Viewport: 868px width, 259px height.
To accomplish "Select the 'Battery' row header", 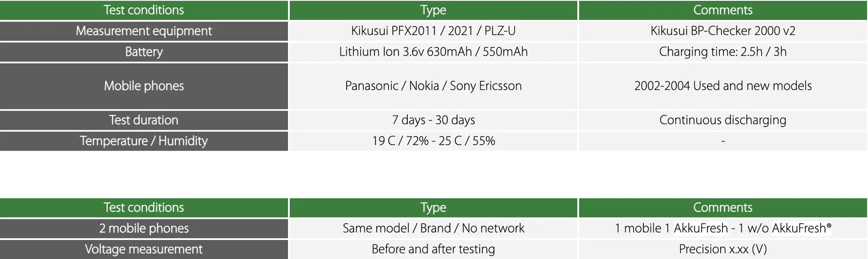I will click(x=144, y=52).
